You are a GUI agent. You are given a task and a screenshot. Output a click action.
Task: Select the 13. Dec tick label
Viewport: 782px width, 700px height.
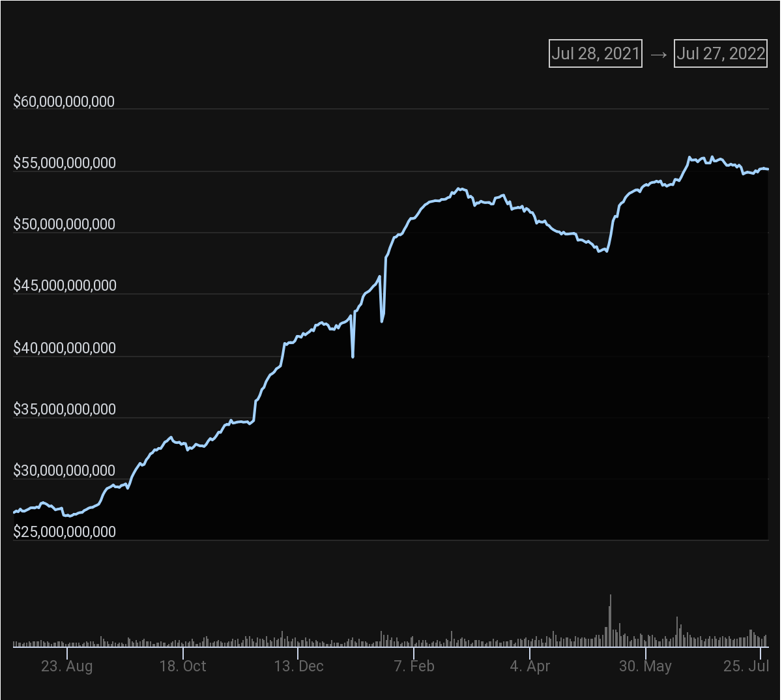(x=298, y=666)
